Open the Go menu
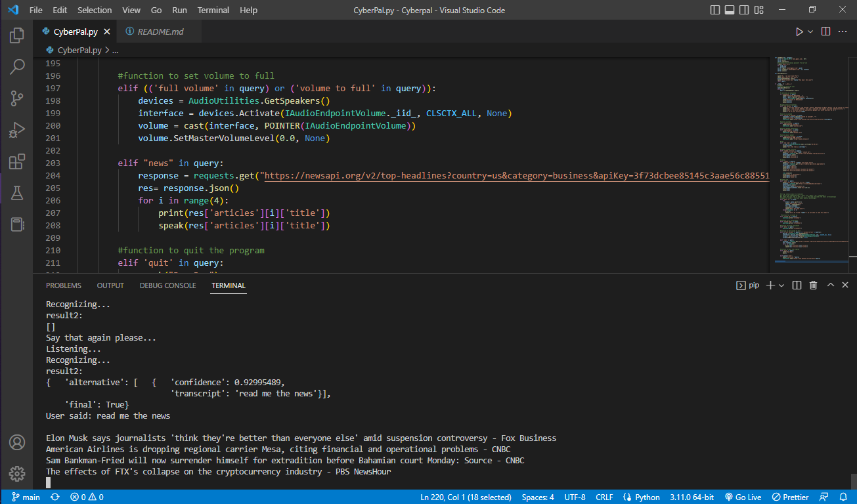The image size is (857, 504). tap(156, 10)
